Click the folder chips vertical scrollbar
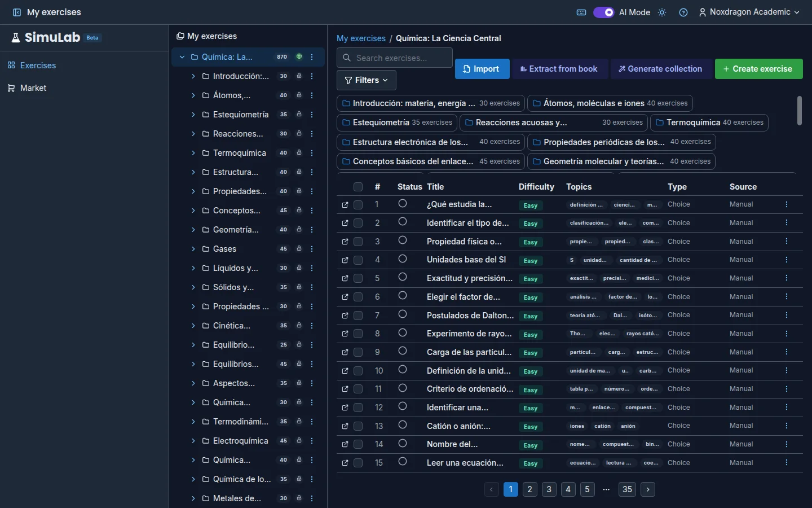 799,111
